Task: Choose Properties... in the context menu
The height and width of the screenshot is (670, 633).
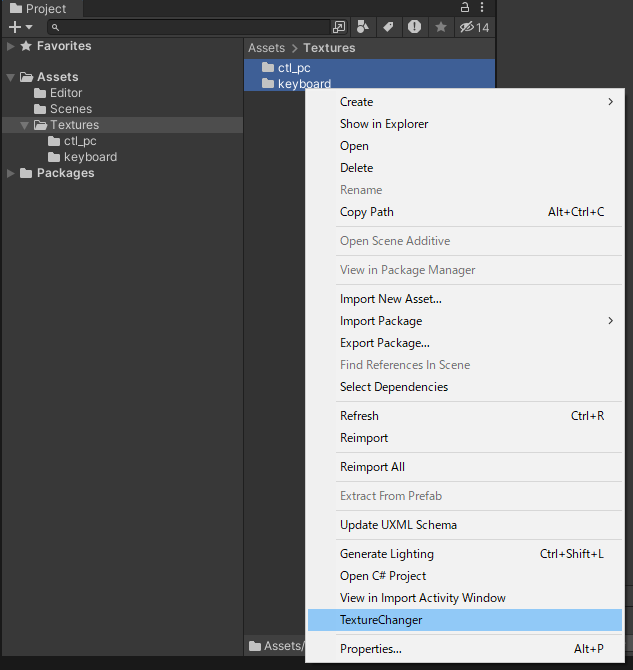Action: [x=465, y=649]
